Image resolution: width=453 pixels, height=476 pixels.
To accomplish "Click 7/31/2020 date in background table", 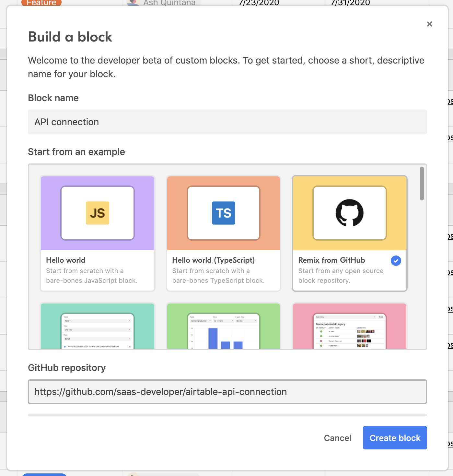I will 350,3.
